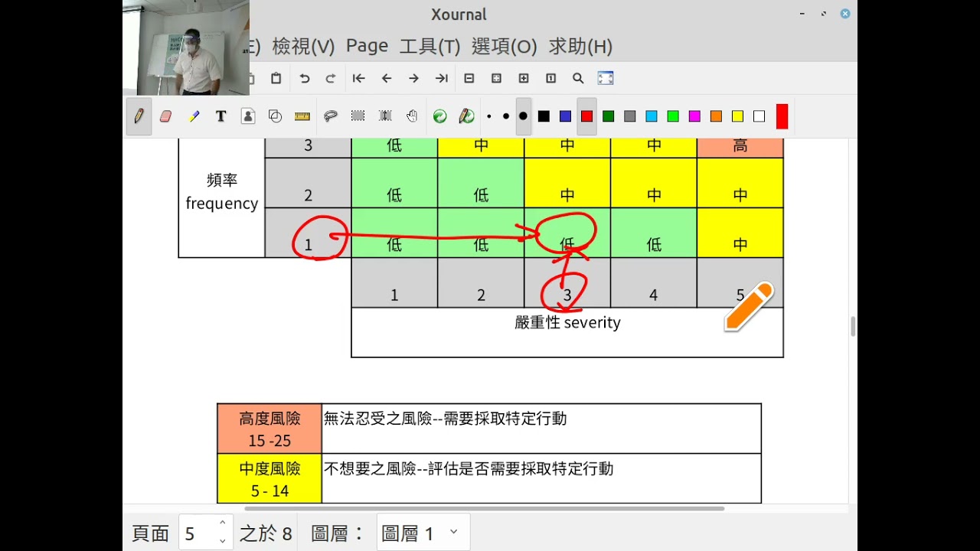
Task: Open the large red current-color picker
Action: pos(782,116)
